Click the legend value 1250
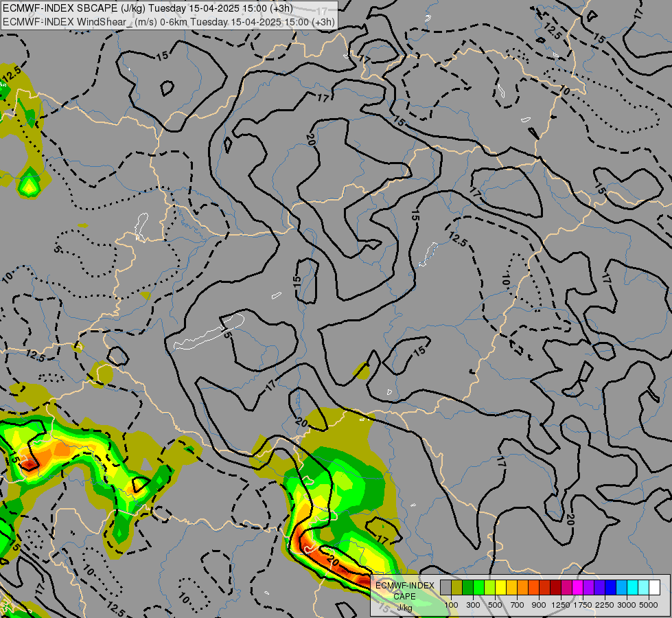 coord(561,605)
